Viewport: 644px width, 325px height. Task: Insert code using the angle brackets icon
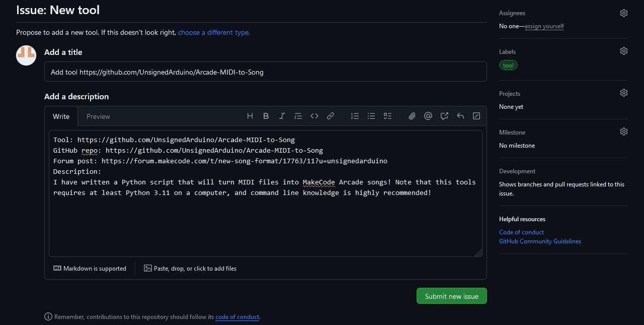point(314,116)
